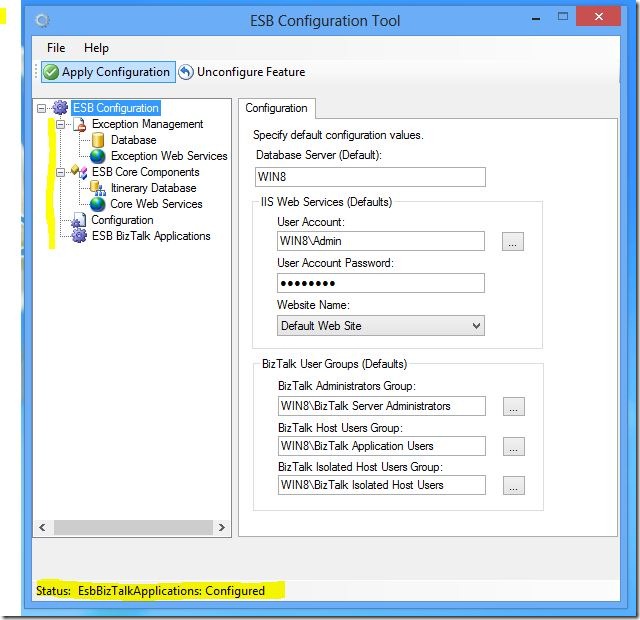
Task: Browse for IIS User Account
Action: pos(513,241)
